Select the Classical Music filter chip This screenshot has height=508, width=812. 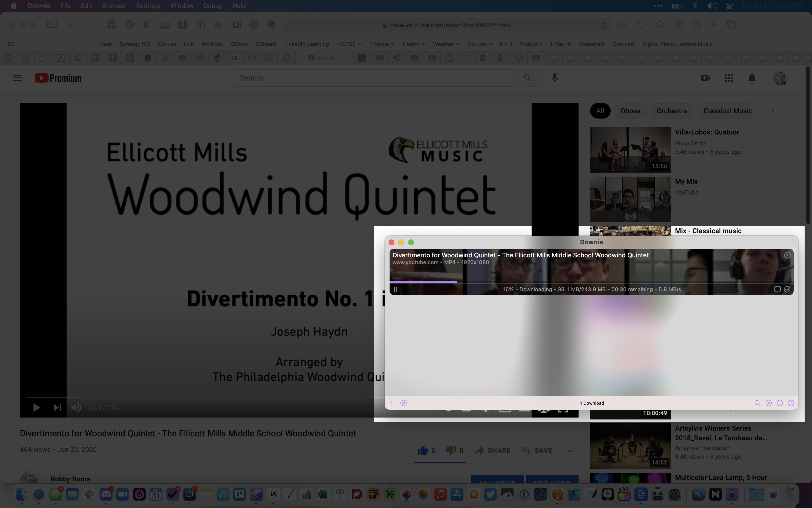coord(727,111)
